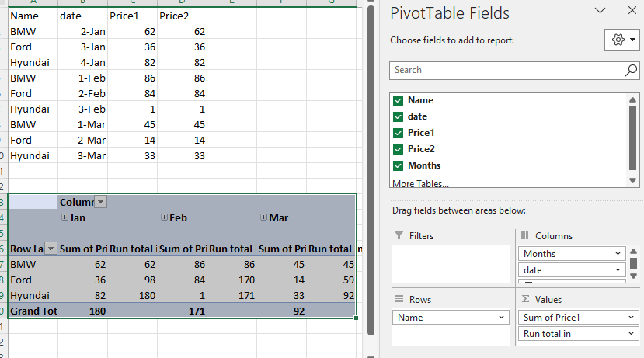Screen dimensions: 644x358
Task: Expand the Feb month group
Action: (164, 217)
